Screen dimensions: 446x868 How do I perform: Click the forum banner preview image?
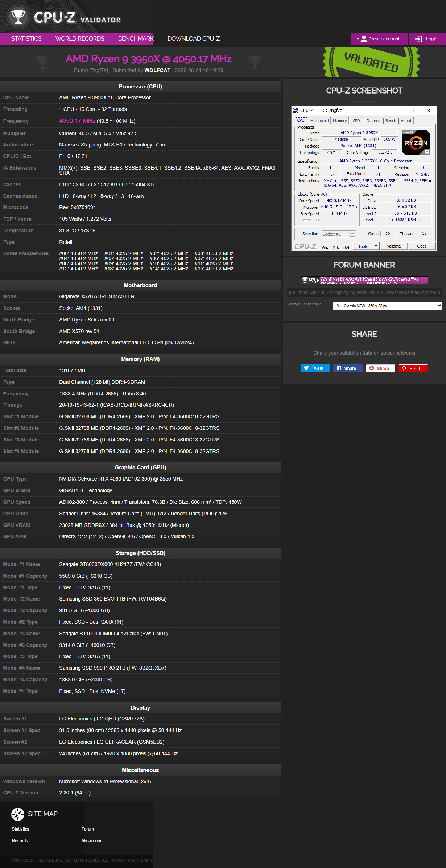pyautogui.click(x=364, y=280)
